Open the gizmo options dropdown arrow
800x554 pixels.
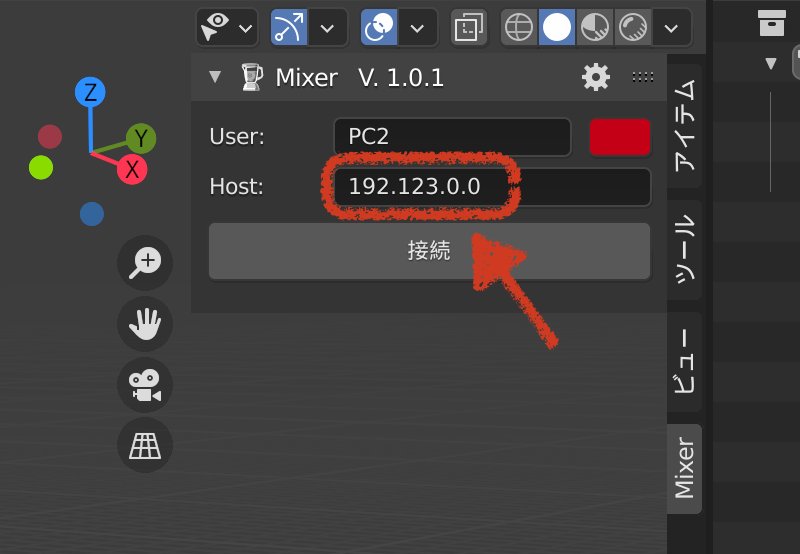(x=327, y=28)
